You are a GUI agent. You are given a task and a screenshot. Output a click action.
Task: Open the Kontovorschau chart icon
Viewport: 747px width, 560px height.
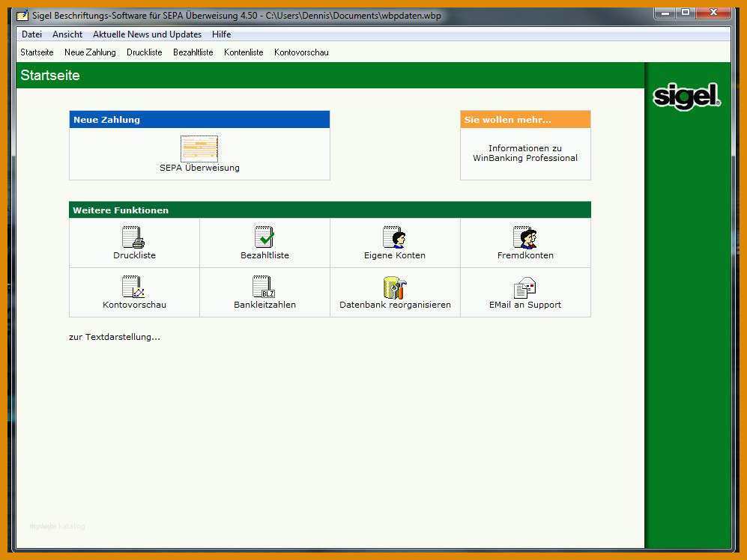(x=133, y=286)
